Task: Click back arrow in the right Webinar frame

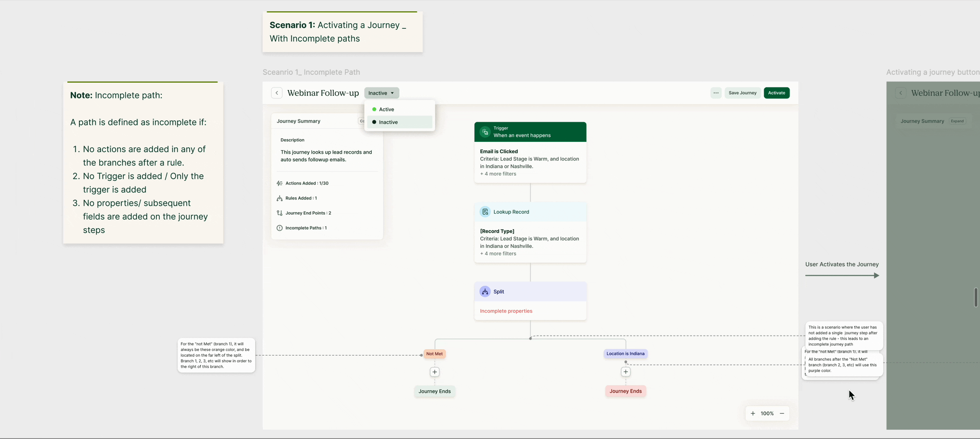Action: pyautogui.click(x=900, y=93)
